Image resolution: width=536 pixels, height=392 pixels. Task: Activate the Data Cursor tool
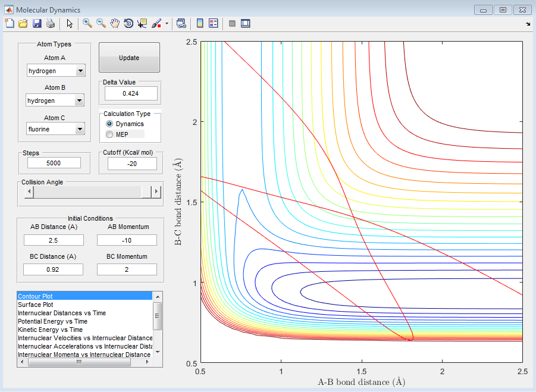pyautogui.click(x=142, y=23)
